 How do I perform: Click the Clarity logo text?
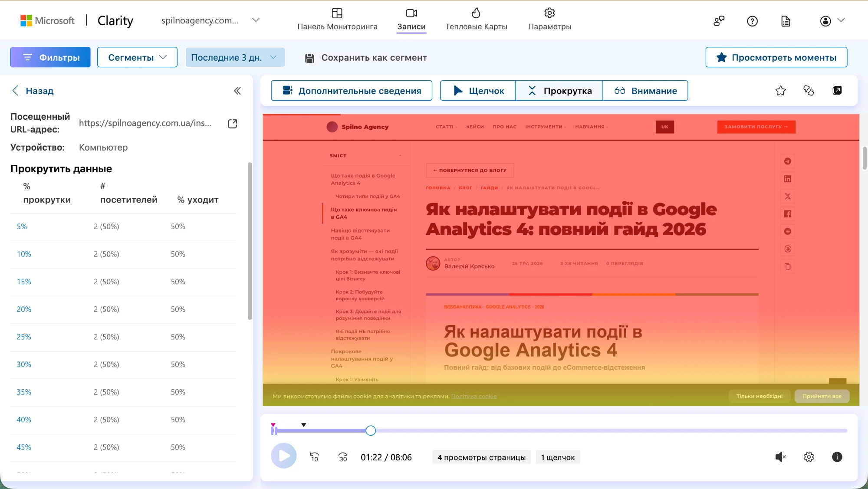(115, 20)
